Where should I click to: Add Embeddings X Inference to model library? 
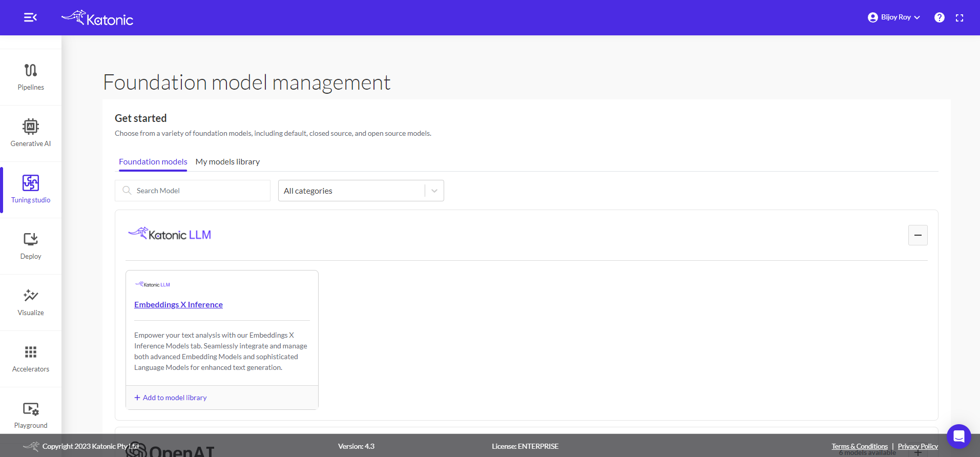[171, 398]
